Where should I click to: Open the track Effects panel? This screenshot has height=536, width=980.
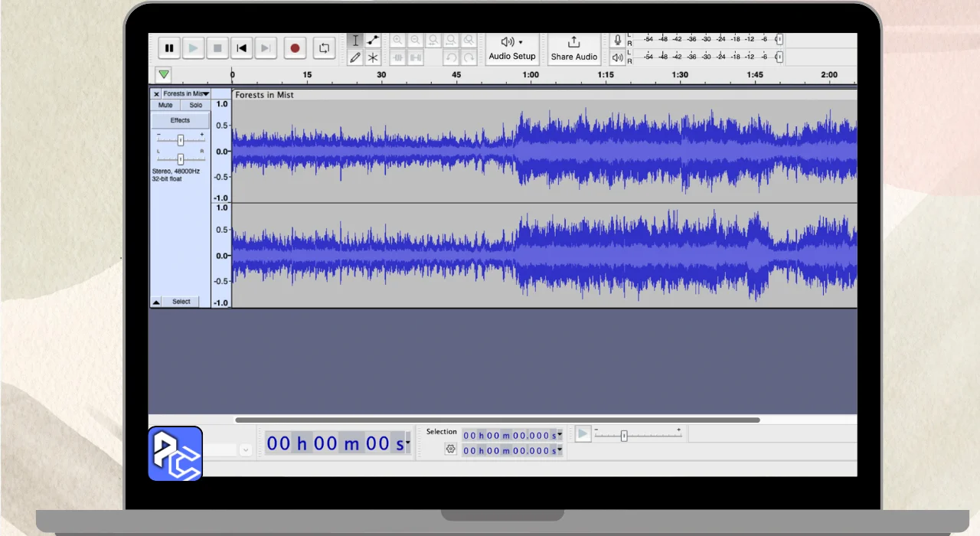[180, 120]
